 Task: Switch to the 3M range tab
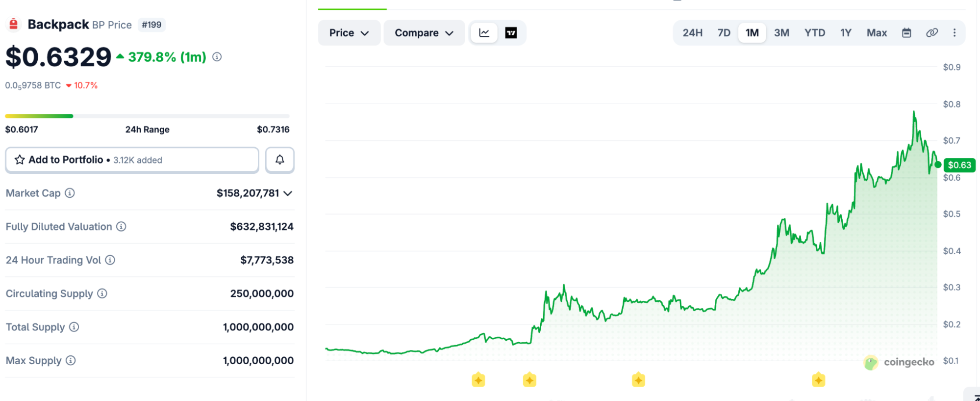coord(781,33)
